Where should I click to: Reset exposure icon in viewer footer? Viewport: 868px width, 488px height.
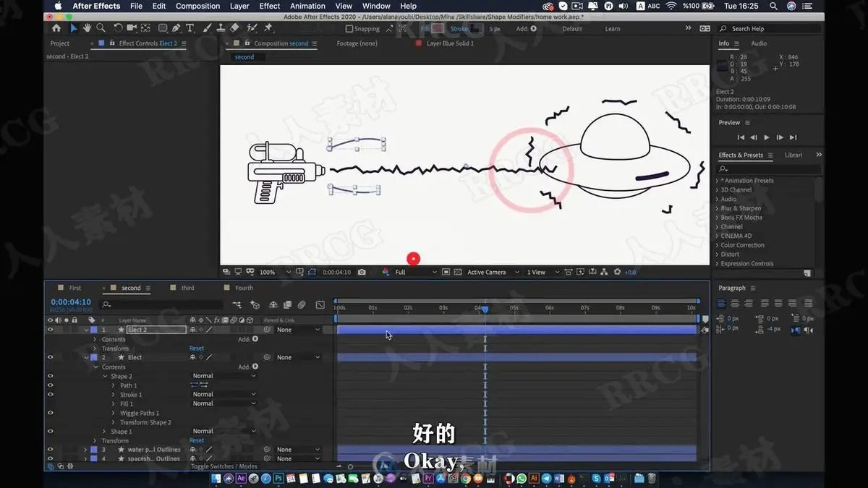click(x=617, y=273)
